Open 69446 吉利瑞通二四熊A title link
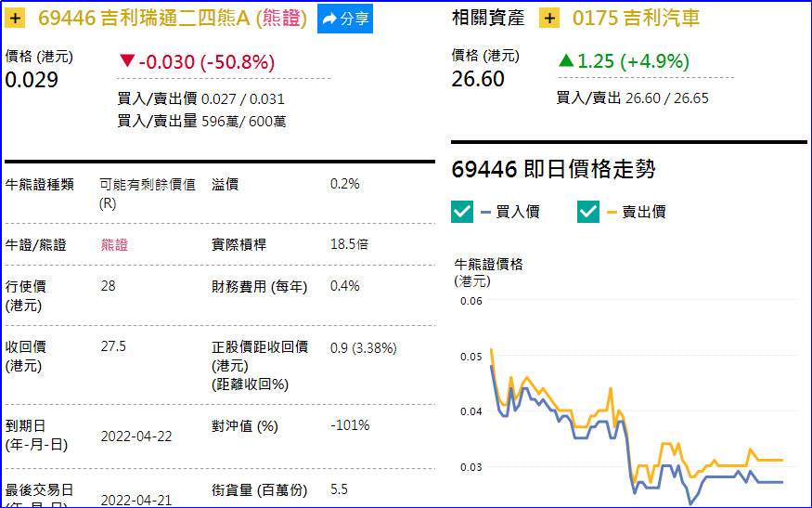Screen dimensions: 812x508 pos(173,19)
